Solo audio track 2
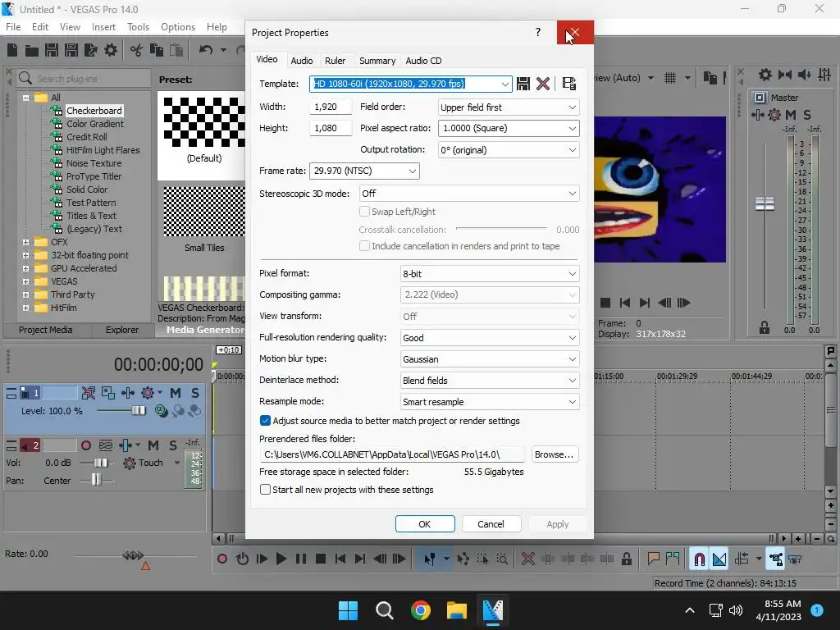The image size is (840, 630). coord(173,445)
